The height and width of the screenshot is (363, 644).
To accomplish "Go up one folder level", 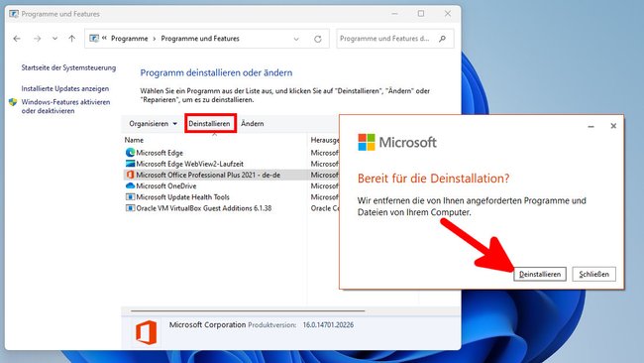I will pos(72,39).
